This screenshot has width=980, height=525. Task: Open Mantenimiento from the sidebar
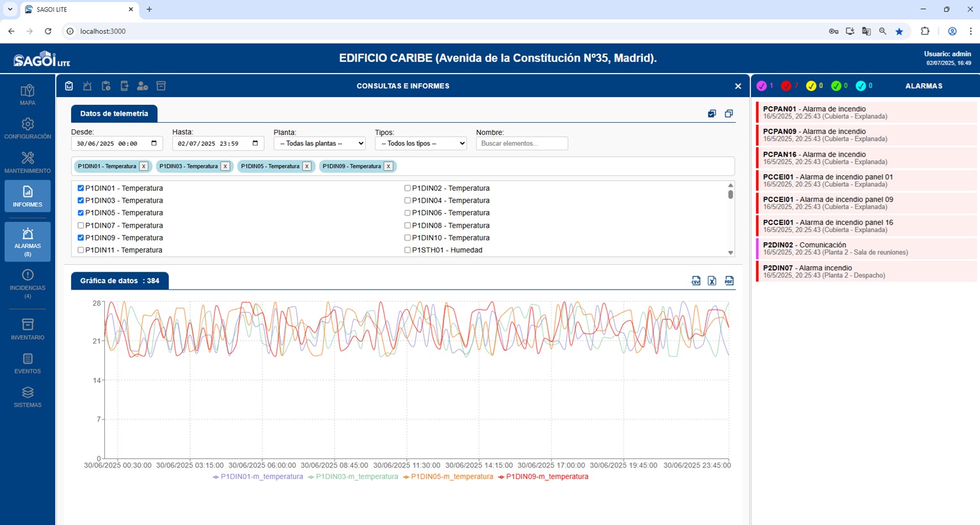[28, 162]
